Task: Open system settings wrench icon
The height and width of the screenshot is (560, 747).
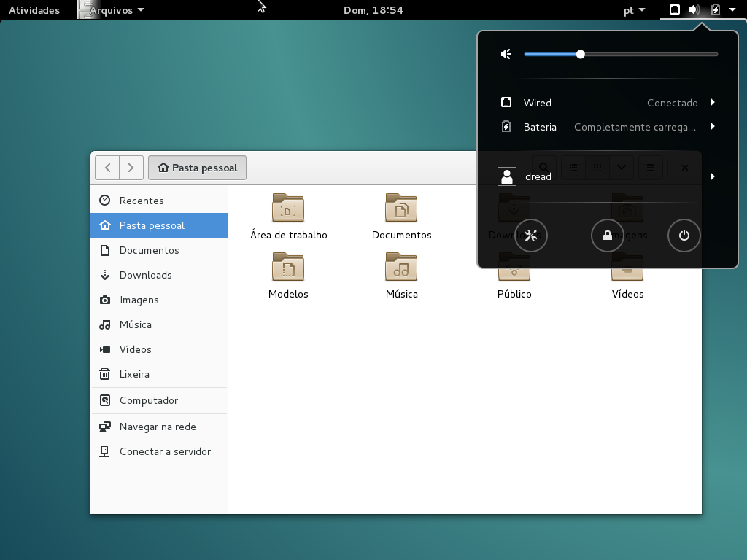Action: click(x=531, y=236)
